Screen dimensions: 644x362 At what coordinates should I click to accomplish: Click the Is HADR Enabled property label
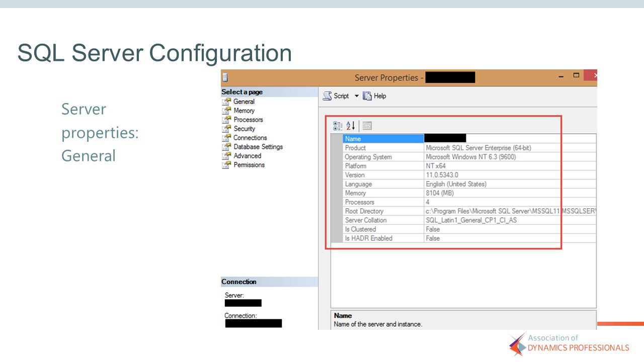click(369, 238)
